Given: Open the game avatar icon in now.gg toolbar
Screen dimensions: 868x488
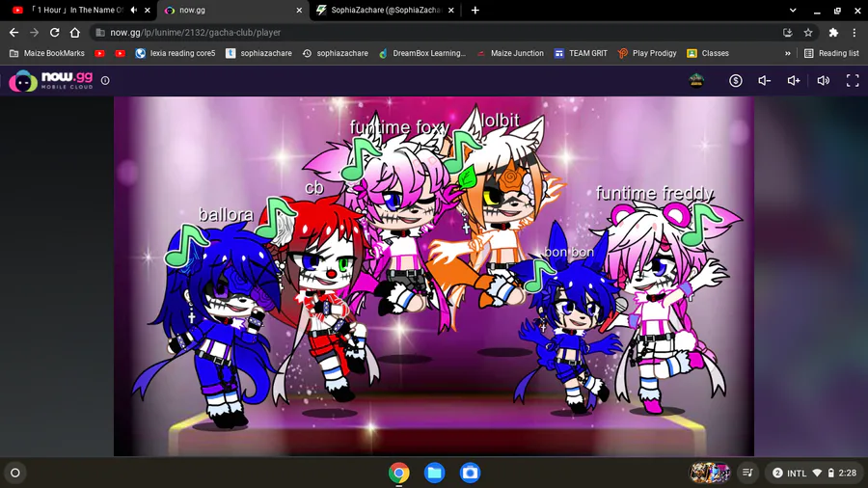Looking at the screenshot, I should pos(696,81).
